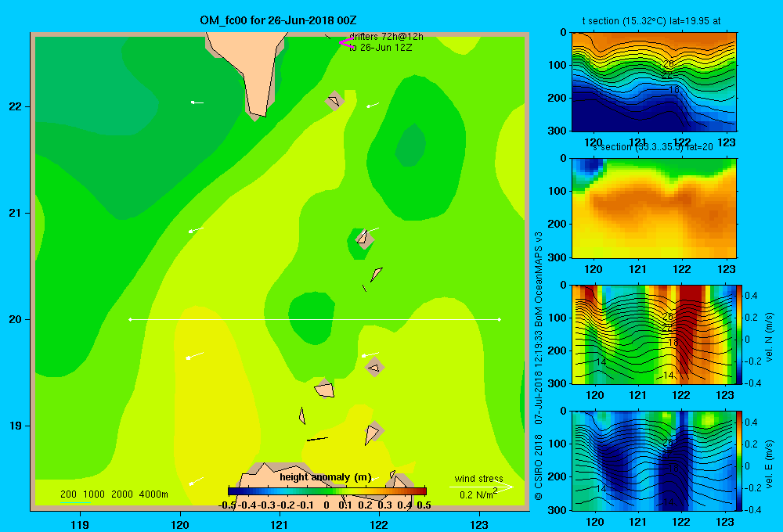Viewport: 783px width, 532px height.
Task: Open the eastward velocity section plot
Action: (654, 461)
